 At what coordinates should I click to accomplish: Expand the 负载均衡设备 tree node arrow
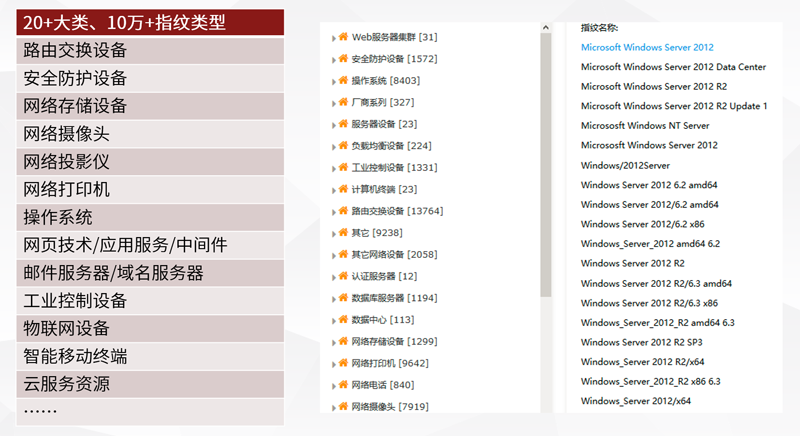point(333,147)
